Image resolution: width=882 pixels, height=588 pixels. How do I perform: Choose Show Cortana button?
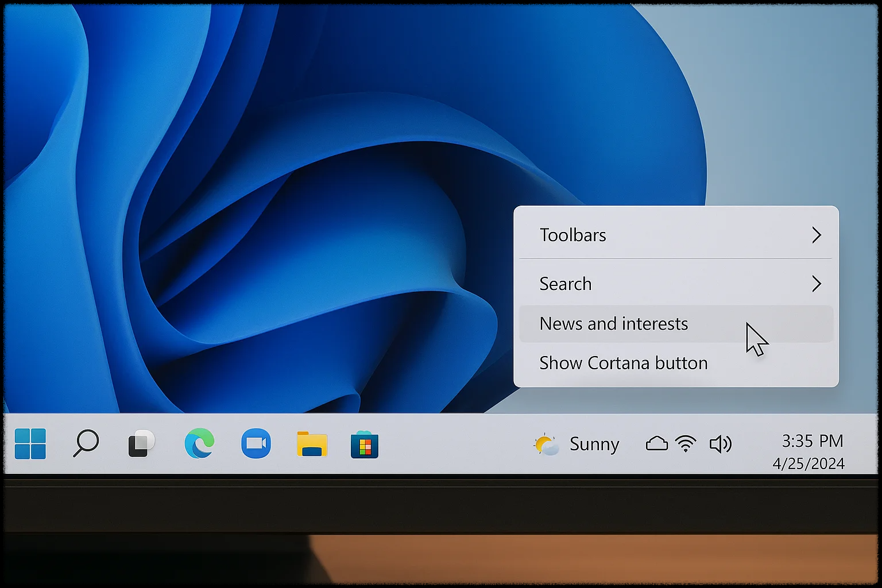(x=676, y=363)
